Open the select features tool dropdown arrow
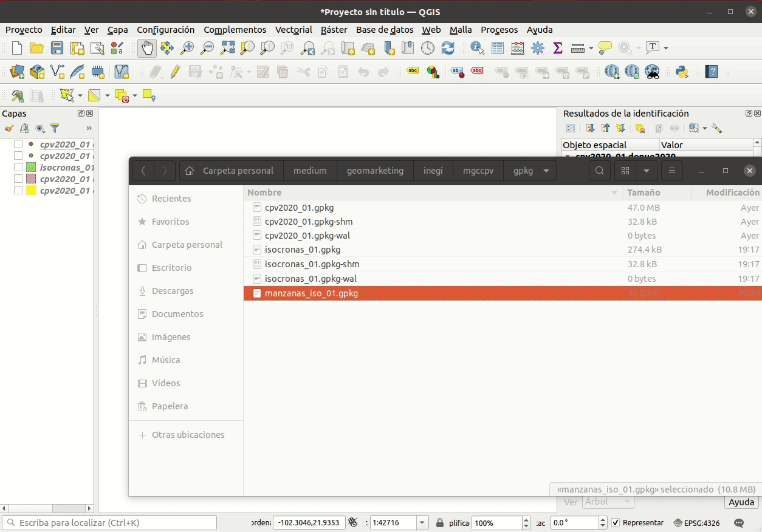 pyautogui.click(x=80, y=96)
